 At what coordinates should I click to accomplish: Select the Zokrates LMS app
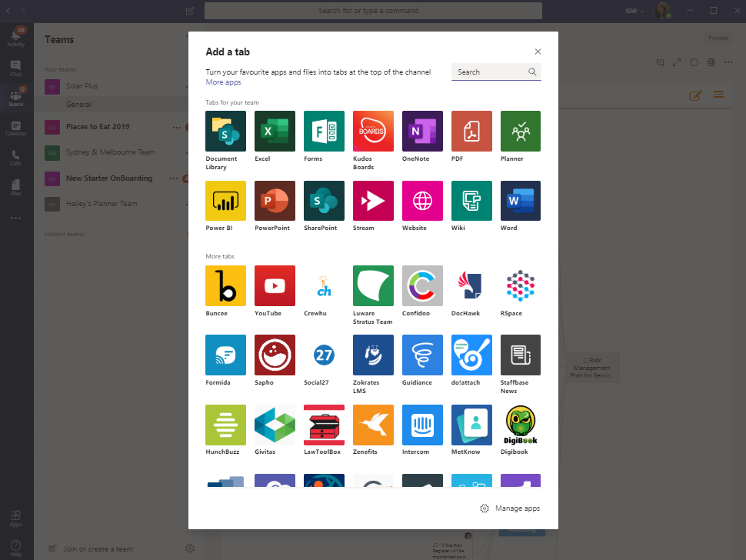tap(373, 355)
